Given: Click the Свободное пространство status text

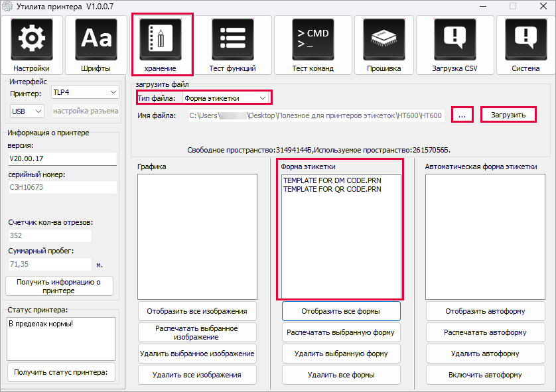Looking at the screenshot, I should pyautogui.click(x=318, y=150).
